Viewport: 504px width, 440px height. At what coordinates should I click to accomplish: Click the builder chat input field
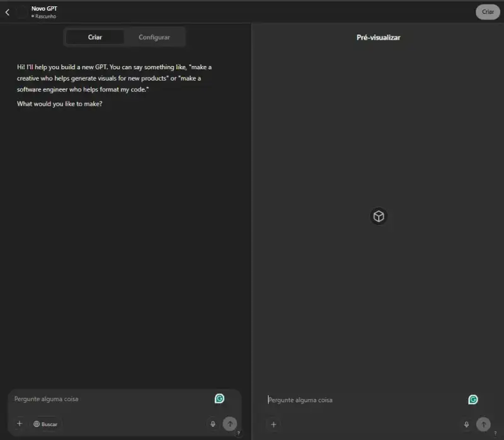111,399
